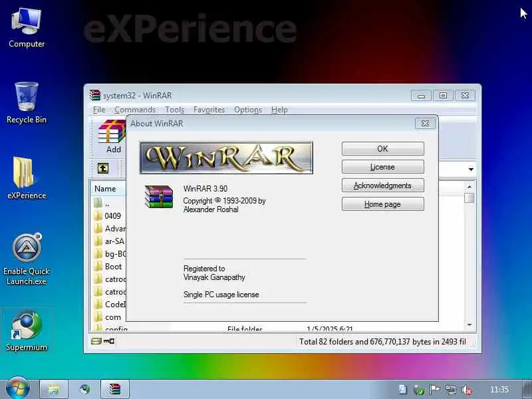Click the Add toolbar icon in WinRAR
The width and height of the screenshot is (532, 399).
point(112,136)
